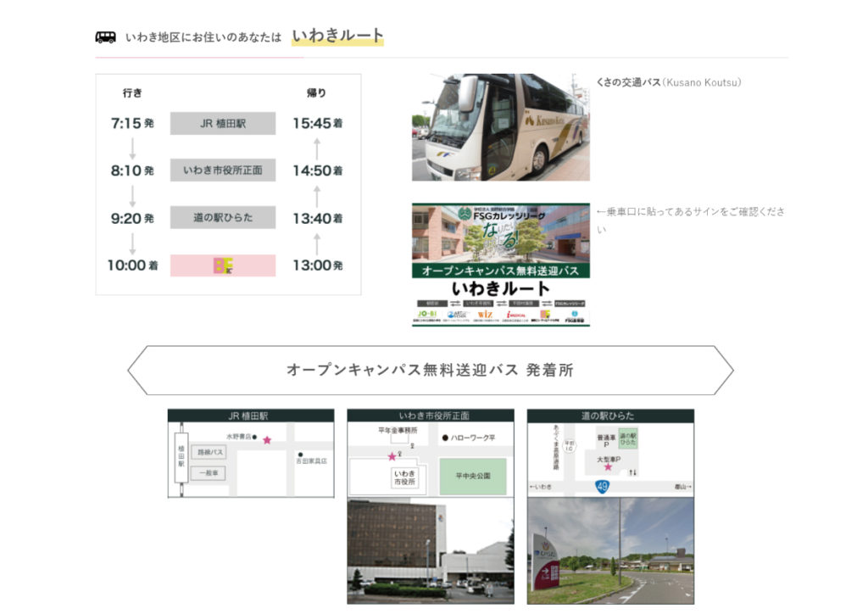Select the JR 植田駅 stop in timetable

point(223,124)
